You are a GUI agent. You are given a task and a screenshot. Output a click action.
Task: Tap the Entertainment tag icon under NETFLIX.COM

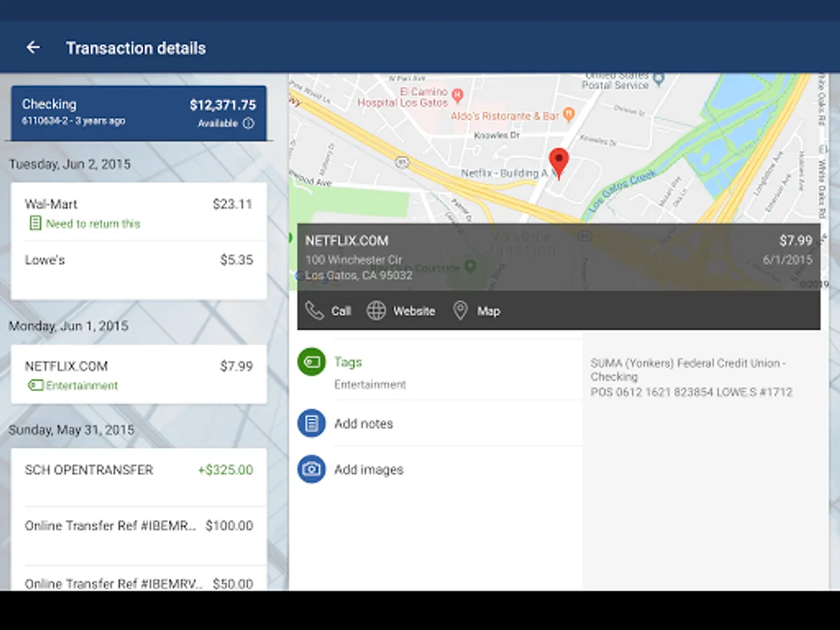pos(35,386)
